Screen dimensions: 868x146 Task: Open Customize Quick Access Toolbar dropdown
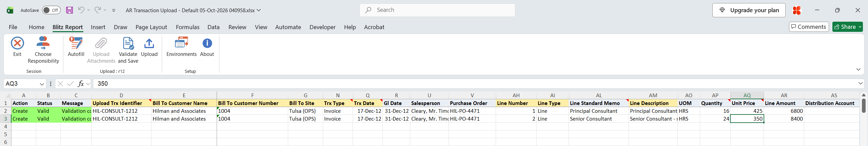tap(114, 11)
